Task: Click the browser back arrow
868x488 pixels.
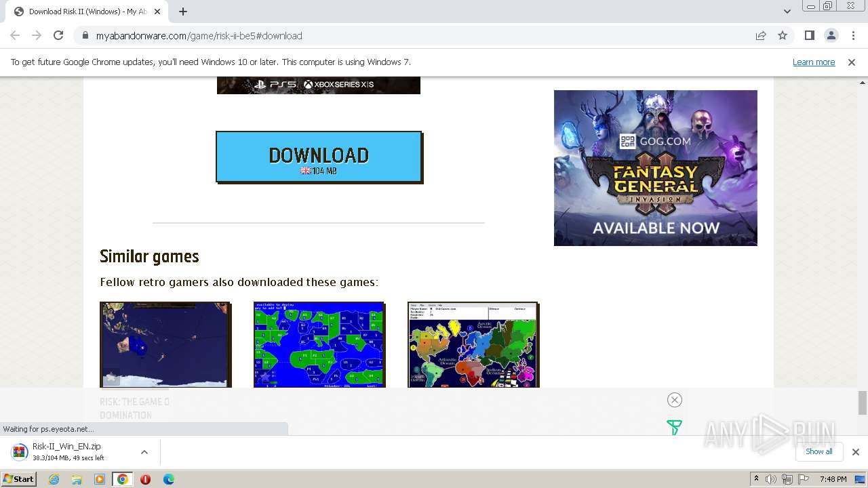Action: (x=15, y=36)
